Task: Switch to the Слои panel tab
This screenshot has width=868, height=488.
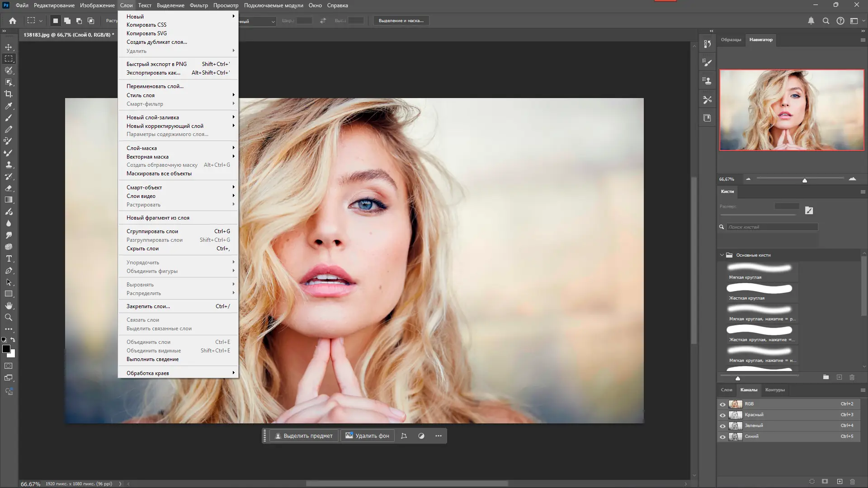Action: [726, 389]
